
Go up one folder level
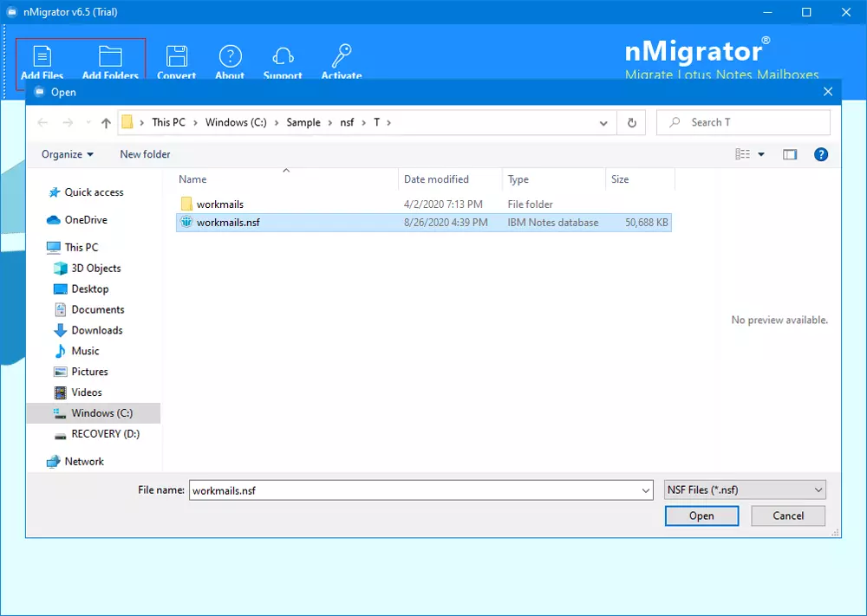click(x=106, y=123)
